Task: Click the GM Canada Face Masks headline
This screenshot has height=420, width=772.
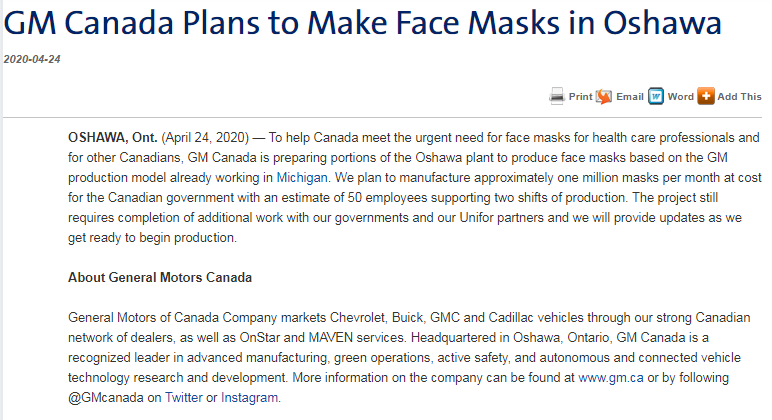Action: tap(362, 23)
